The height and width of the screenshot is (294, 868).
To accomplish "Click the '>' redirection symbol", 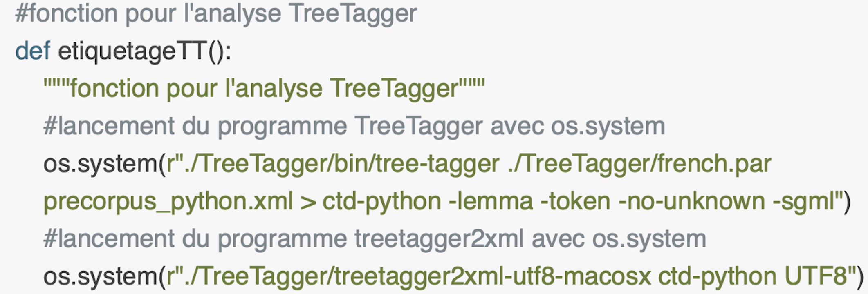I will tap(308, 202).
